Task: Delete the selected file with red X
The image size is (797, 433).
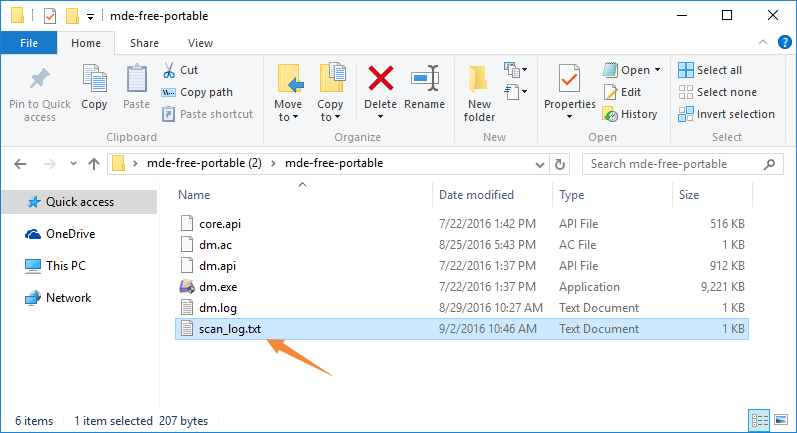Action: coord(381,78)
